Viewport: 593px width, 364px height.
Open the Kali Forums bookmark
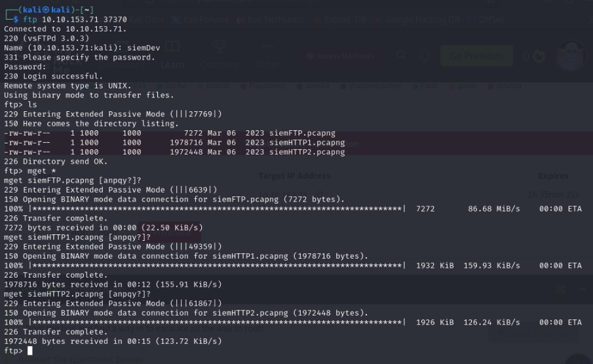[201, 20]
